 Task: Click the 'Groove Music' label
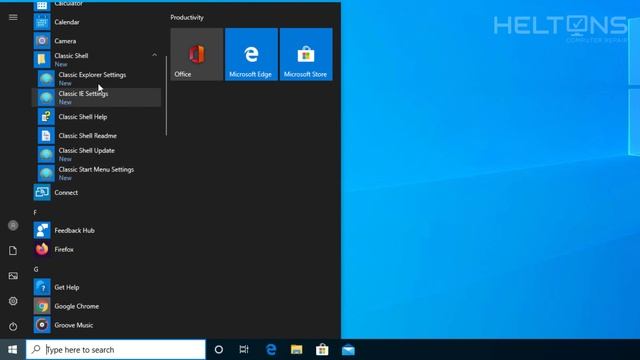[x=74, y=325]
